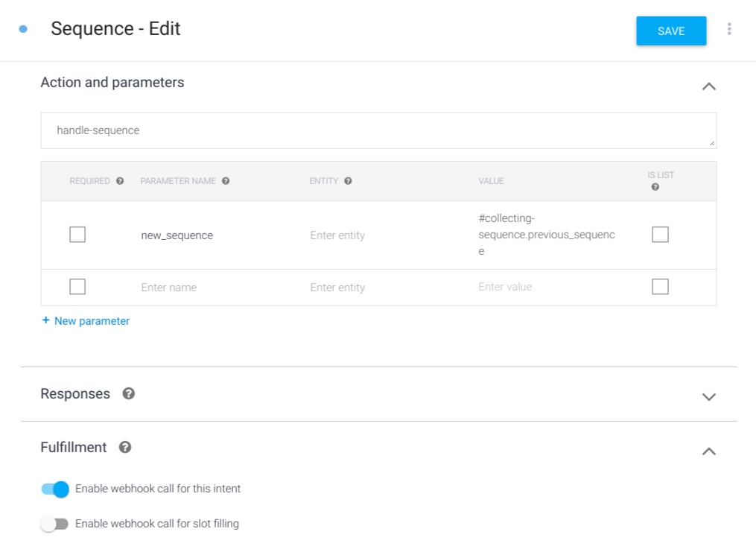The image size is (756, 552).
Task: Click the help icon beside ENTITY header
Action: tap(348, 181)
